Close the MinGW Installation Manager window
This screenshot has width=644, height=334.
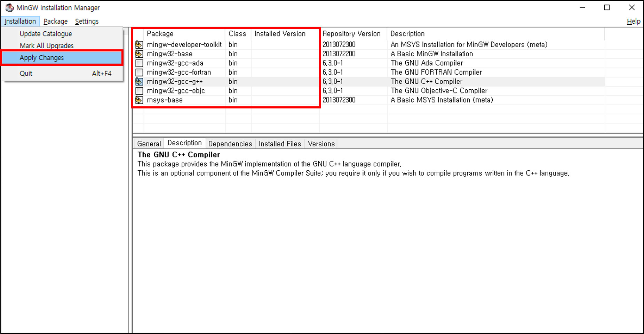tap(632, 7)
